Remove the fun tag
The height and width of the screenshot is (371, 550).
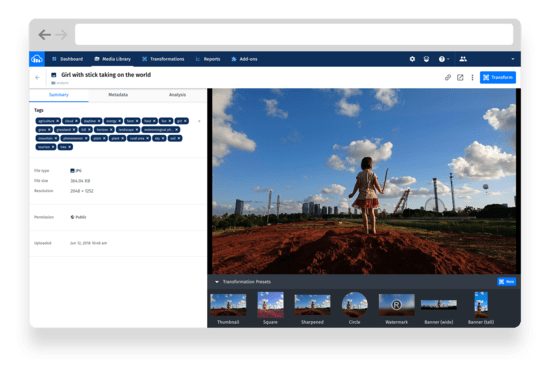(x=170, y=121)
